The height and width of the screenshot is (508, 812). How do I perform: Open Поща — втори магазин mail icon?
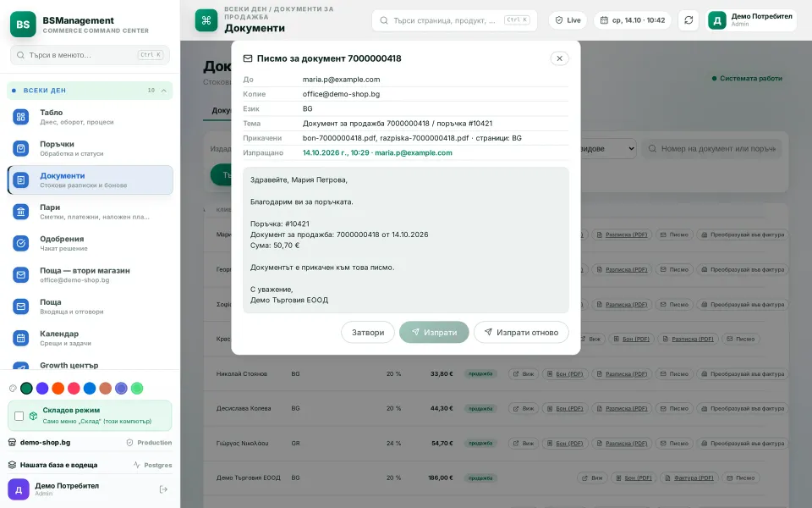[x=20, y=274]
